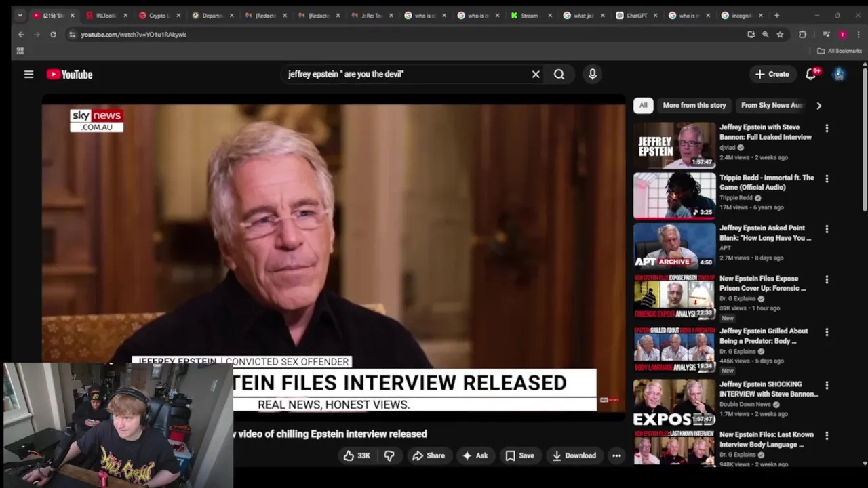Viewport: 868px width, 488px height.
Task: Go back with the browser back arrow
Action: (21, 34)
